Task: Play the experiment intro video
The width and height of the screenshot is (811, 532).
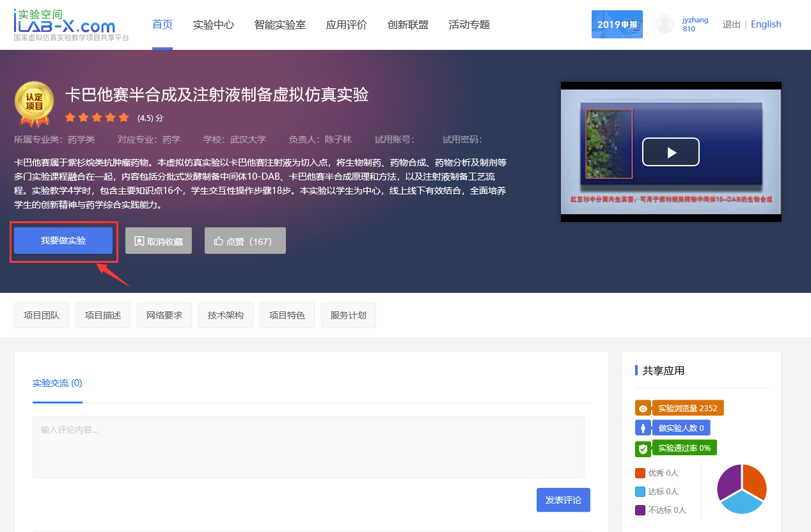Action: coord(670,152)
